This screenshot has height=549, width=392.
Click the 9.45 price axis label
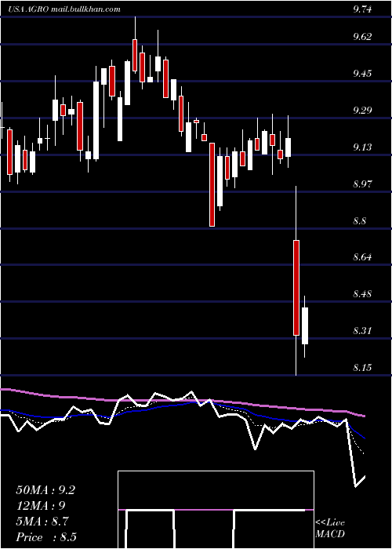(362, 73)
